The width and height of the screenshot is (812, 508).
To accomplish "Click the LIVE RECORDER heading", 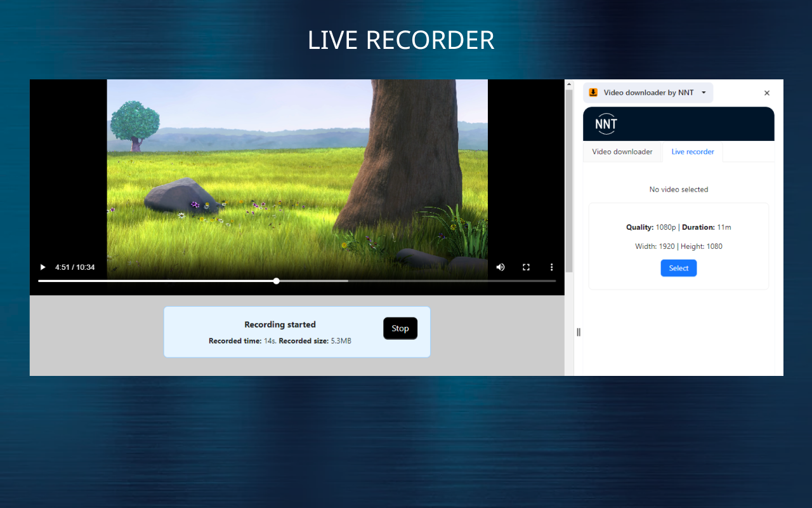I will pyautogui.click(x=401, y=40).
